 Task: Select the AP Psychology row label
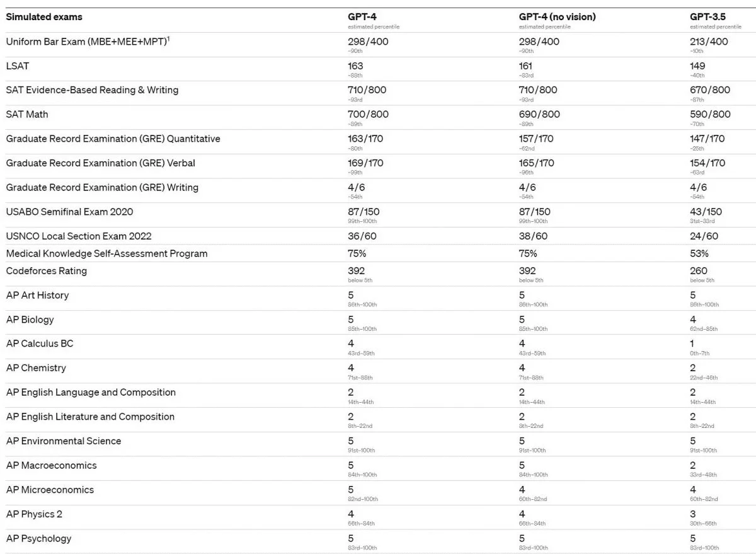click(38, 538)
